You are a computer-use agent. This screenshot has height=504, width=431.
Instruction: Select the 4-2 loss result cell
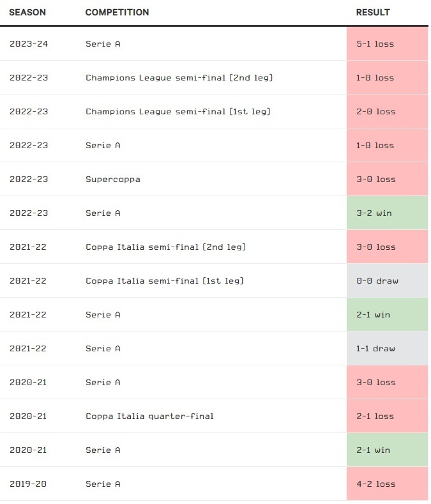pos(386,484)
